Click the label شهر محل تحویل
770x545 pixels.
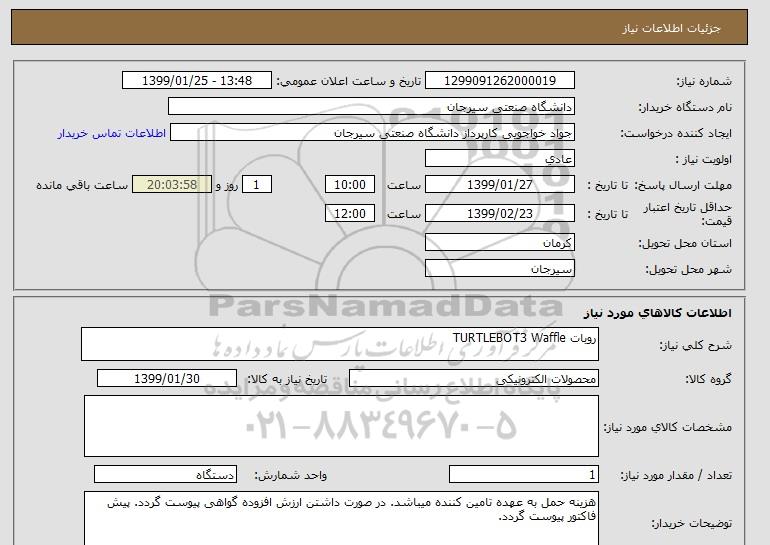click(x=688, y=269)
